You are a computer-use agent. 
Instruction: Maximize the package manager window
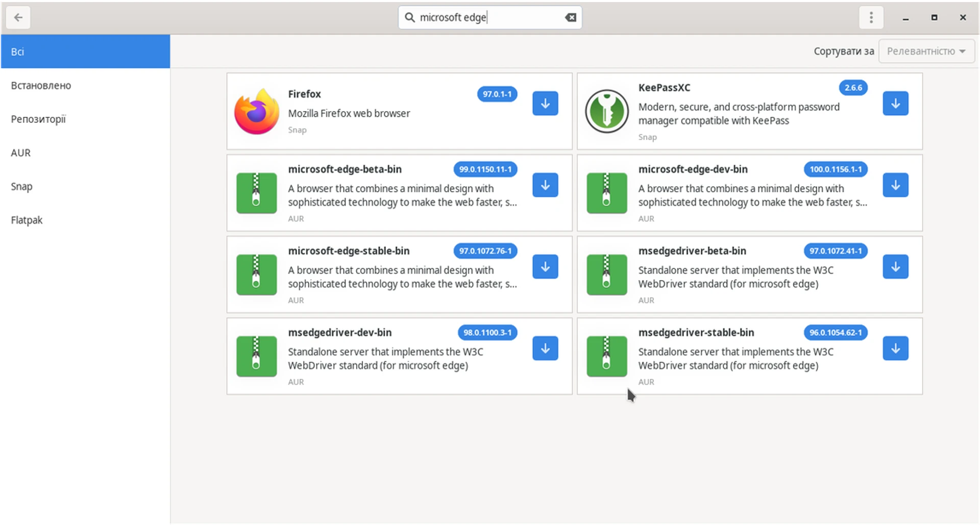[934, 18]
